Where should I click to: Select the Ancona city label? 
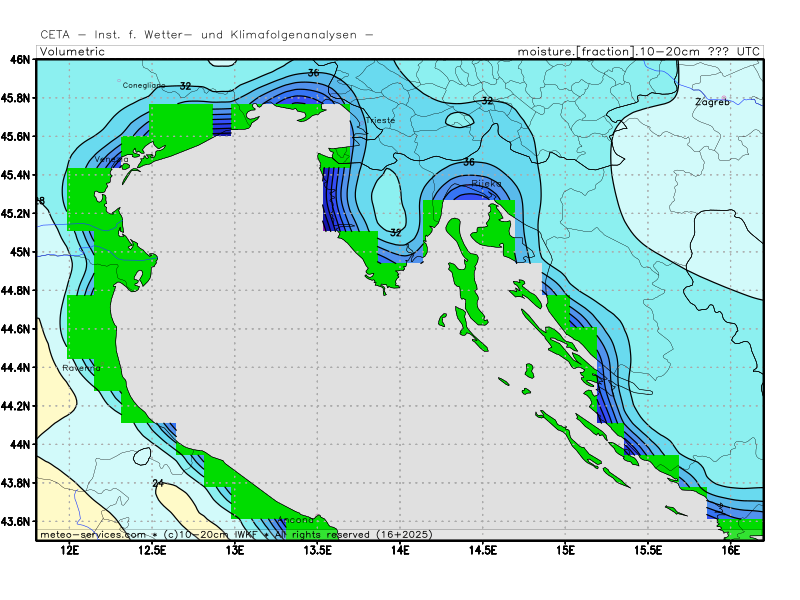coord(295,520)
